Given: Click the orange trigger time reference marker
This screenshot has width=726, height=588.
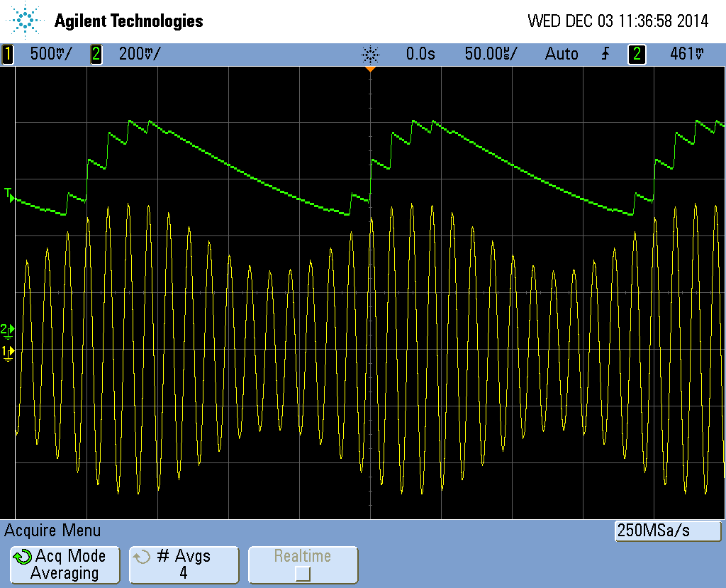Looking at the screenshot, I should [x=369, y=69].
